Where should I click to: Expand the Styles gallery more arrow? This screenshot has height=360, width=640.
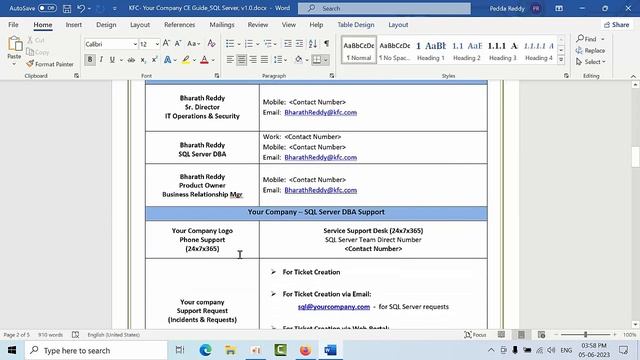tap(561, 60)
